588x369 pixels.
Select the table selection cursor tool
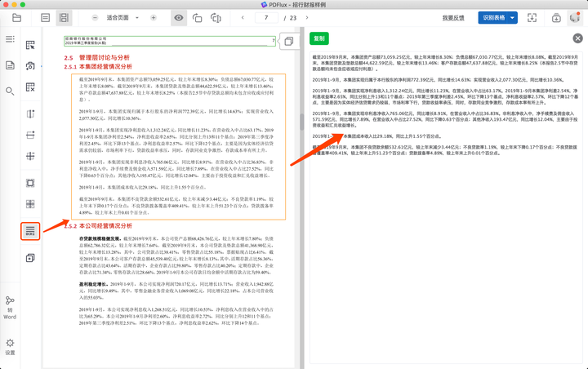tap(30, 45)
